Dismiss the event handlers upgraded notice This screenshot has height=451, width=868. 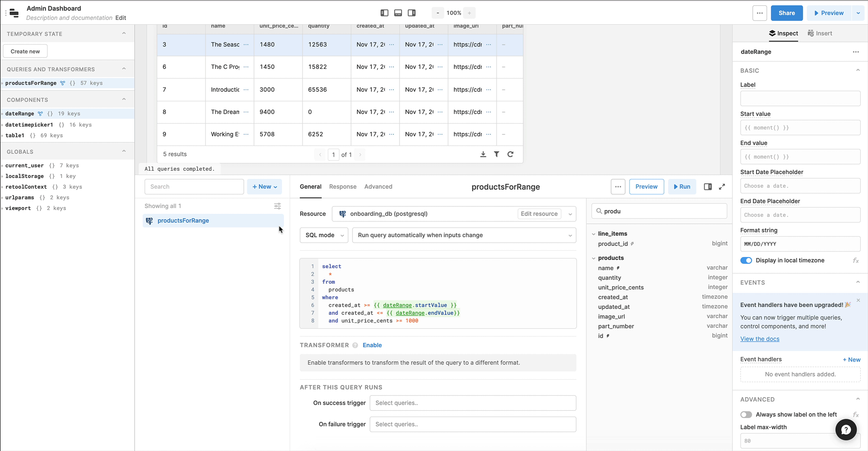point(858,300)
